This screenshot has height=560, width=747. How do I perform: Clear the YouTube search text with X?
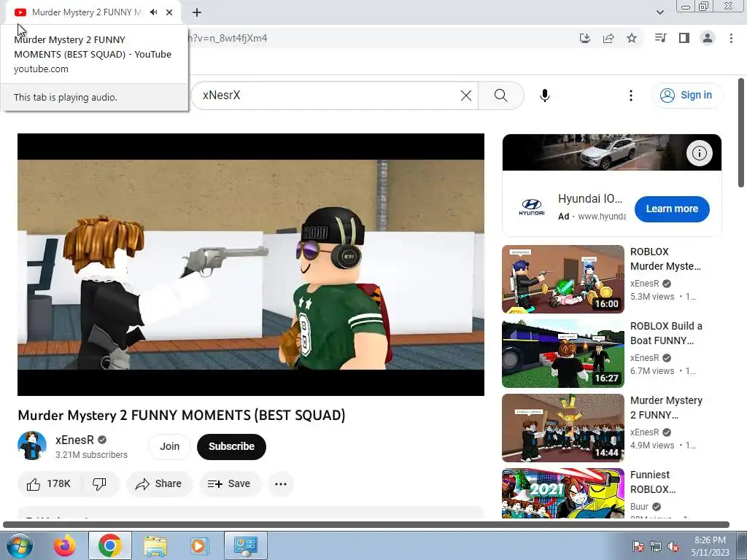click(466, 96)
